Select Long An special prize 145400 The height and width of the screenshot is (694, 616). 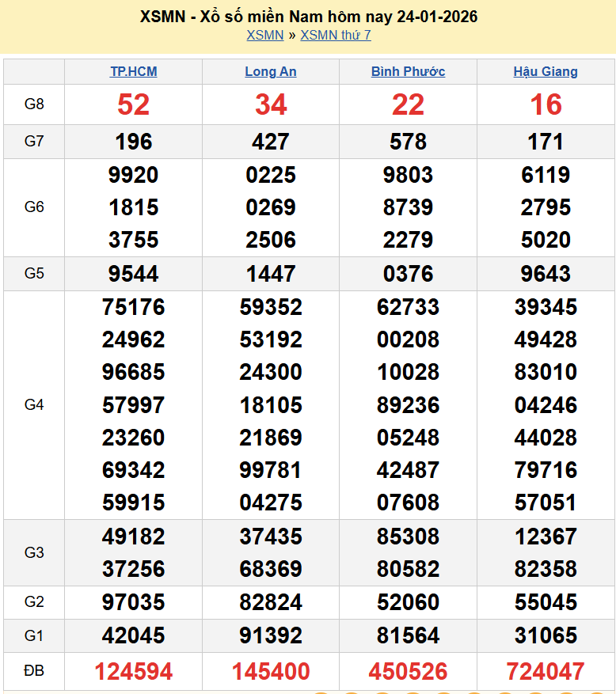click(271, 672)
